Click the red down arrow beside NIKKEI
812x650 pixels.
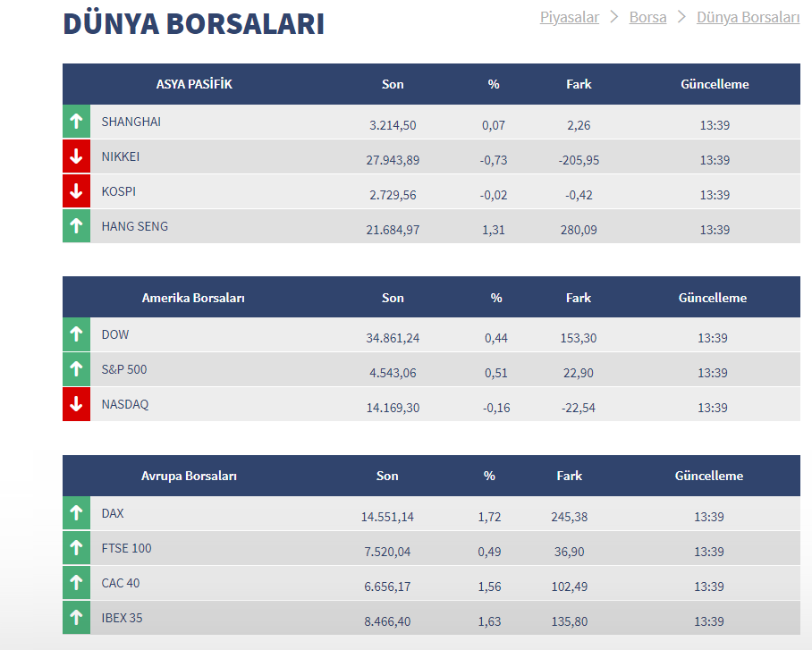point(76,156)
